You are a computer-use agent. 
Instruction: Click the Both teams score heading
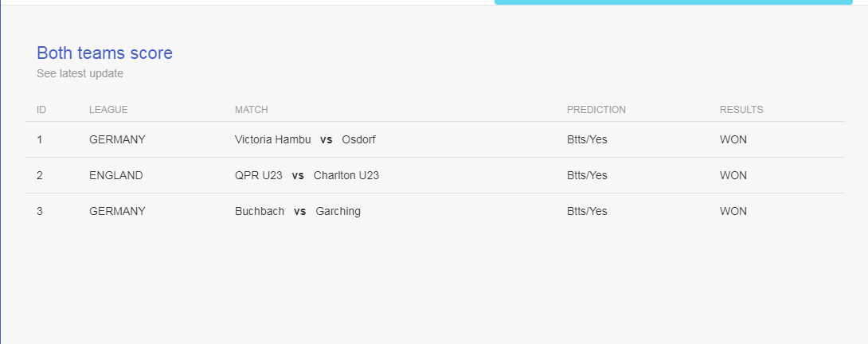click(104, 53)
